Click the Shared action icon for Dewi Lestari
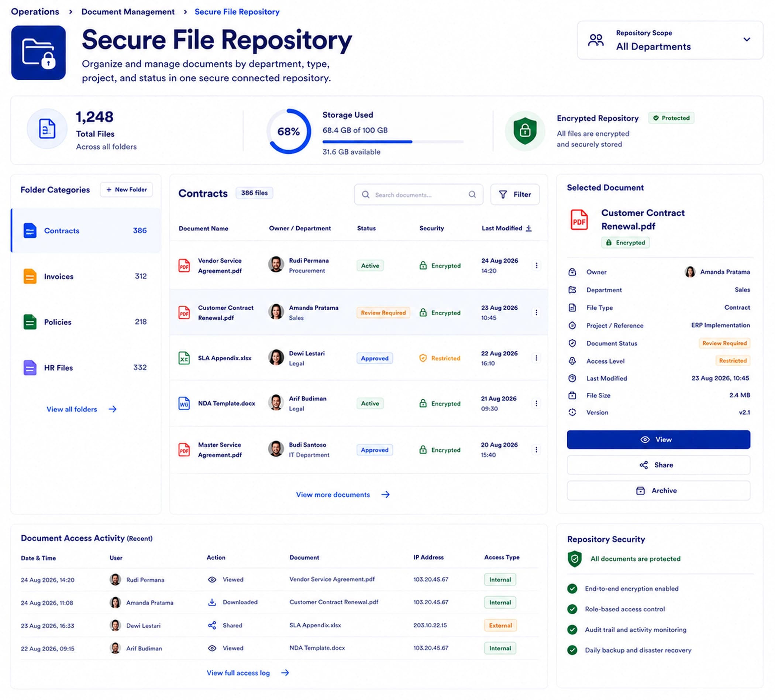 coord(212,625)
